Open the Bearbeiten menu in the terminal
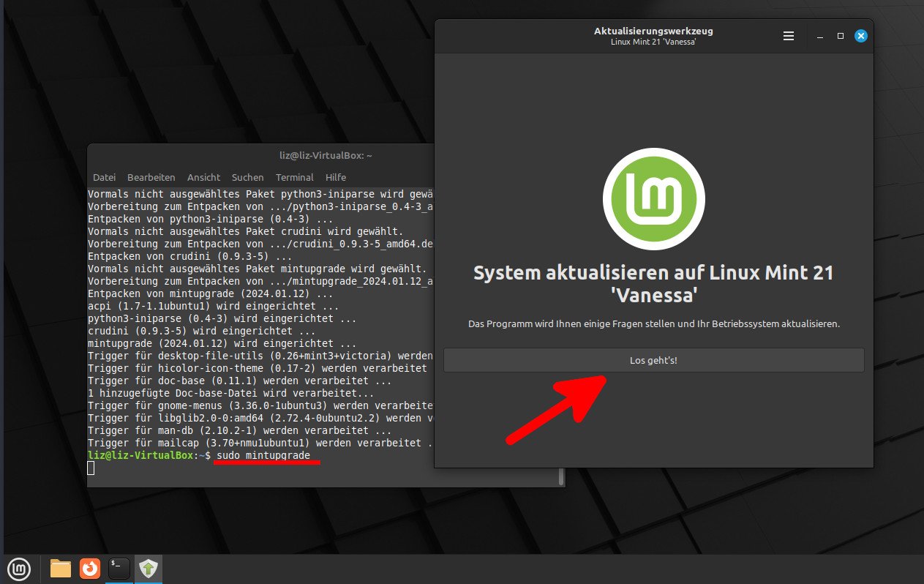 pyautogui.click(x=151, y=177)
